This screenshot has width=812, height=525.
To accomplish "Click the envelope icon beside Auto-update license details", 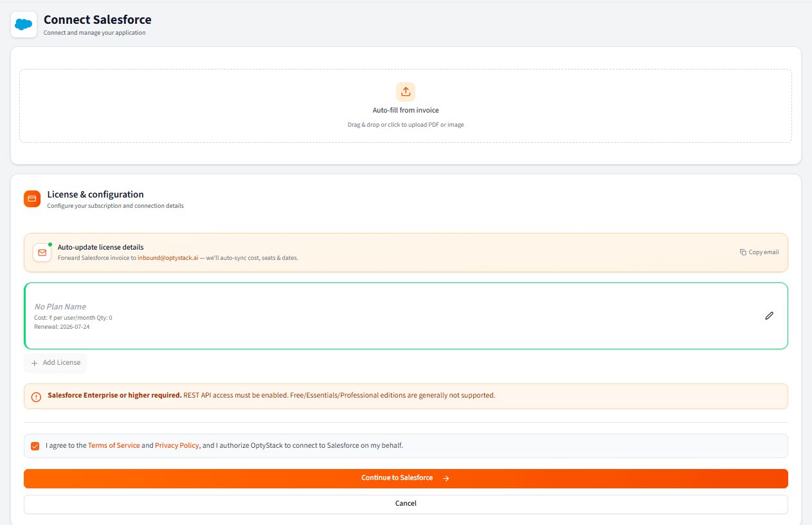I will tap(42, 253).
